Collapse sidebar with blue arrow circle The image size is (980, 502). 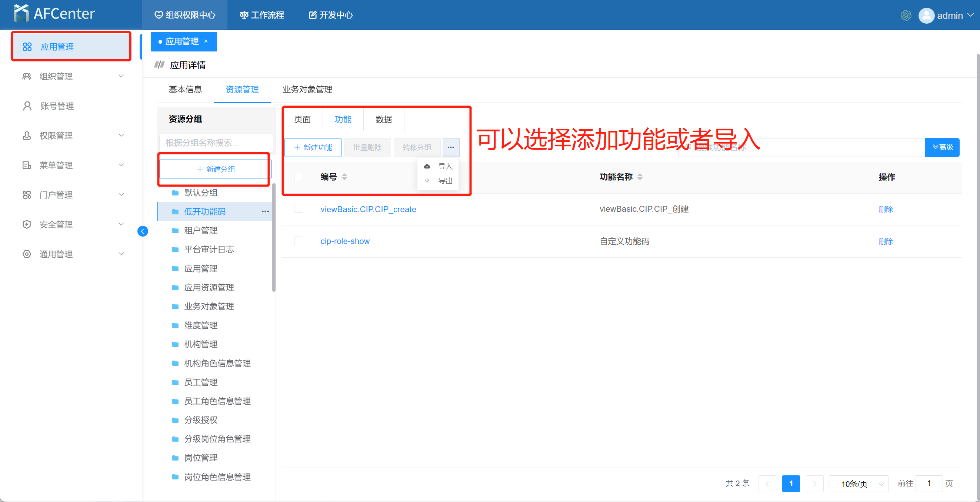(x=143, y=231)
